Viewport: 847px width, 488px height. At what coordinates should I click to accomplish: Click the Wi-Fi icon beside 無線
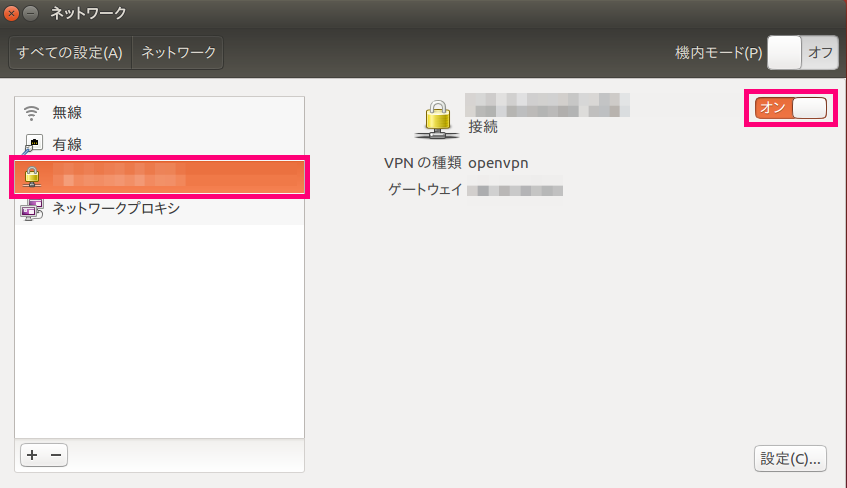pos(32,112)
